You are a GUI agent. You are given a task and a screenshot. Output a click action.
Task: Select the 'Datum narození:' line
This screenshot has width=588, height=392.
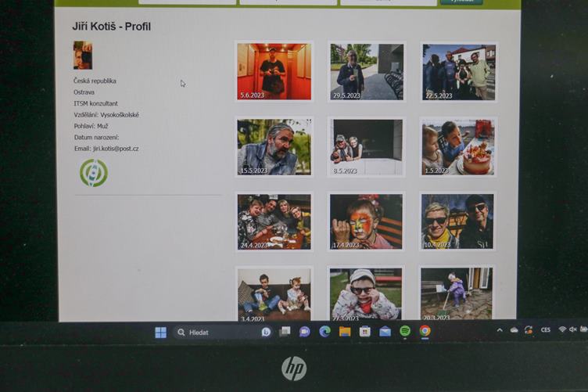96,137
